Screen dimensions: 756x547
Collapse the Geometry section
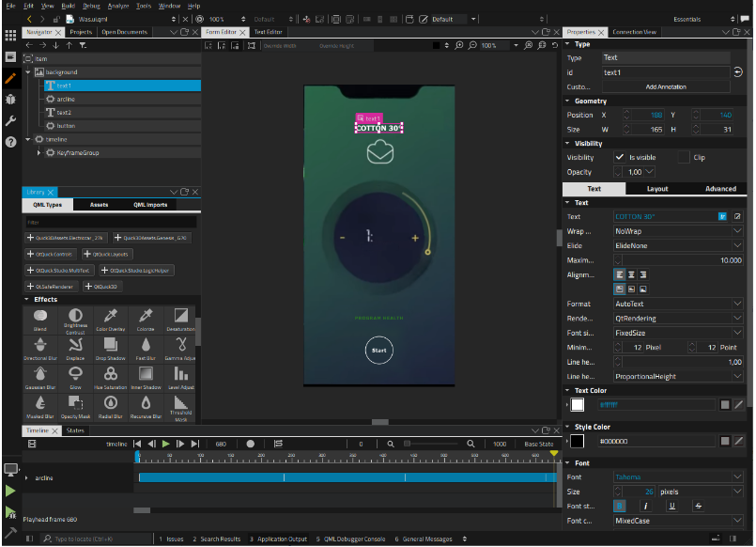(x=567, y=101)
